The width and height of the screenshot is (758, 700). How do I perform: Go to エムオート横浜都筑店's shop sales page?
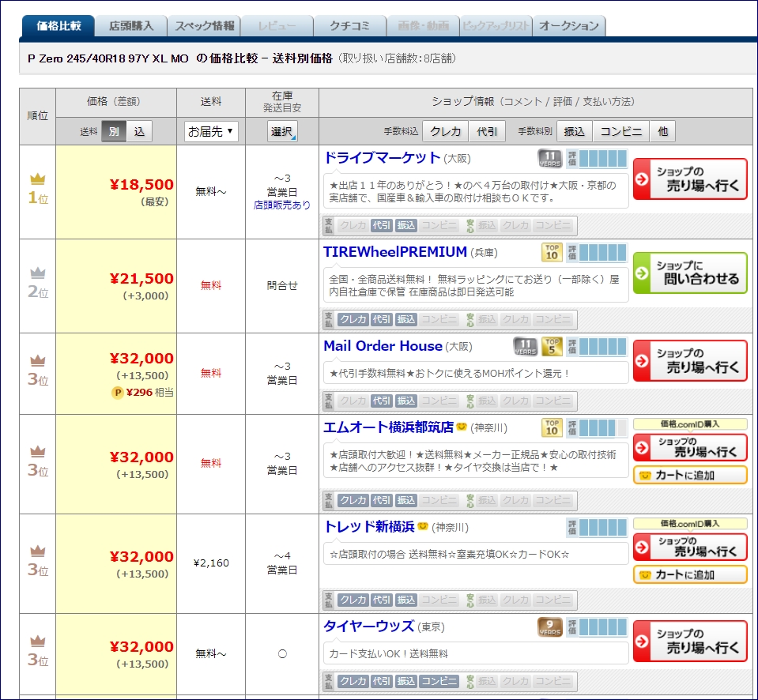690,447
